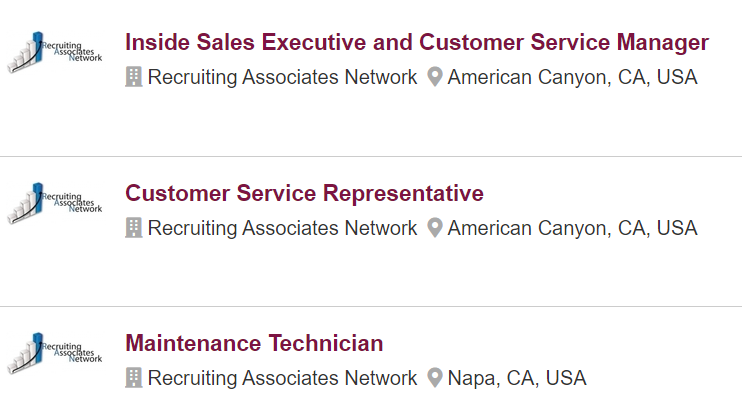Click the building icon under Maintenance Technician
The image size is (742, 417).
133,378
